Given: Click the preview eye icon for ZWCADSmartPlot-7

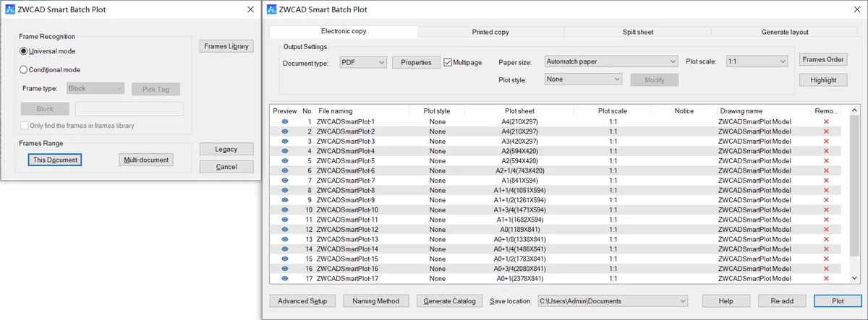Looking at the screenshot, I should pos(285,180).
